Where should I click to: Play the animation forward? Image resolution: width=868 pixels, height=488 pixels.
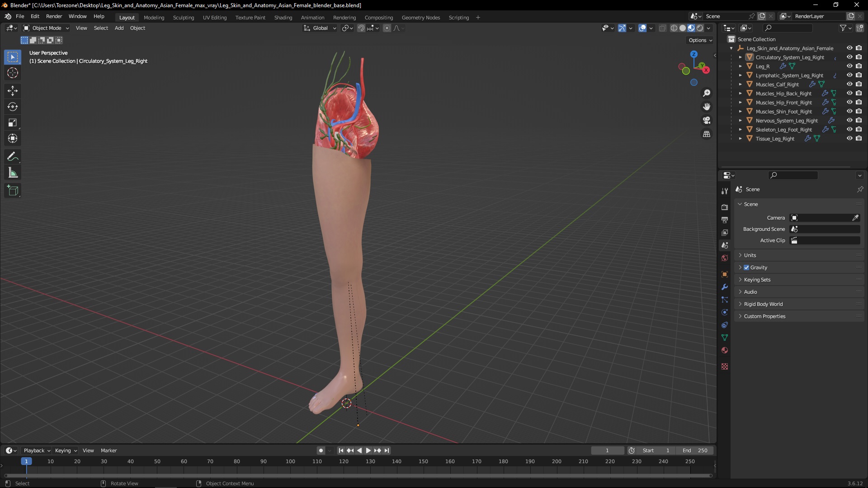click(x=368, y=450)
